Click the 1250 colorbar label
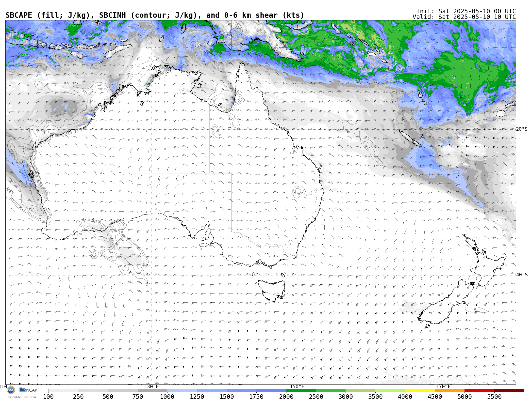Viewport: 532px width, 400px height. click(x=197, y=397)
